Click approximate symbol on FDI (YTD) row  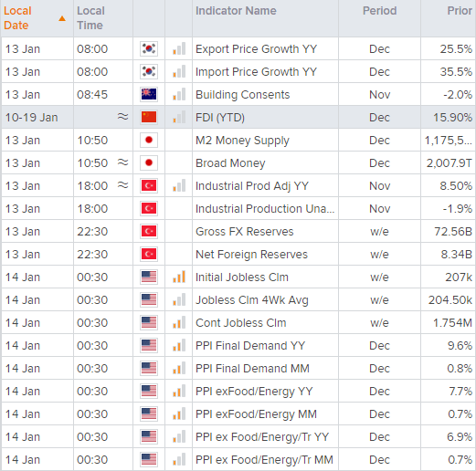(x=122, y=117)
